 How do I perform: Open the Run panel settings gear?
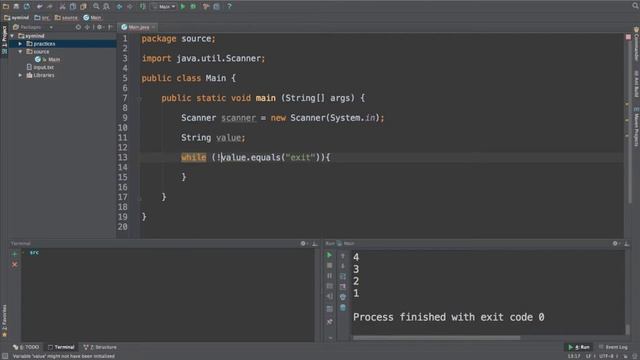pyautogui.click(x=615, y=243)
